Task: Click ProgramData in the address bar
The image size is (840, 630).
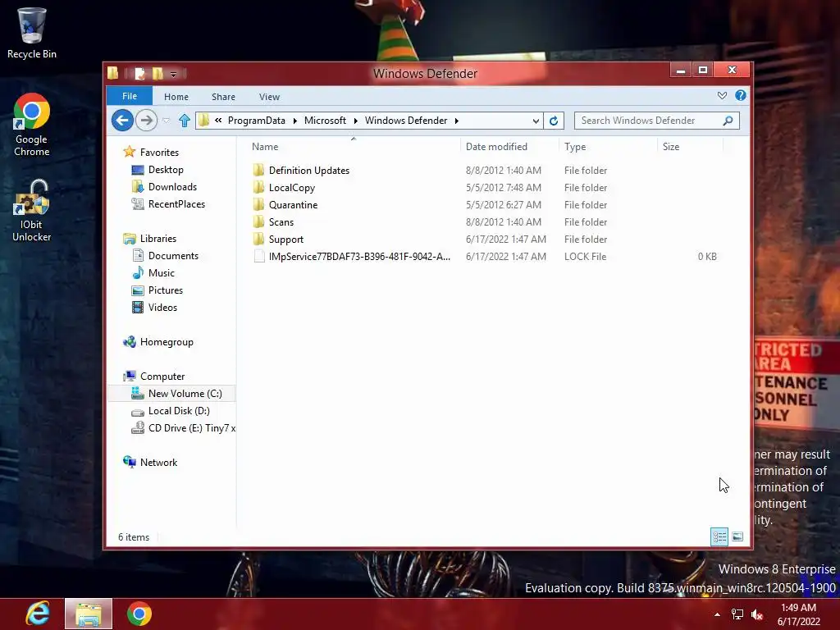Action: click(x=256, y=121)
